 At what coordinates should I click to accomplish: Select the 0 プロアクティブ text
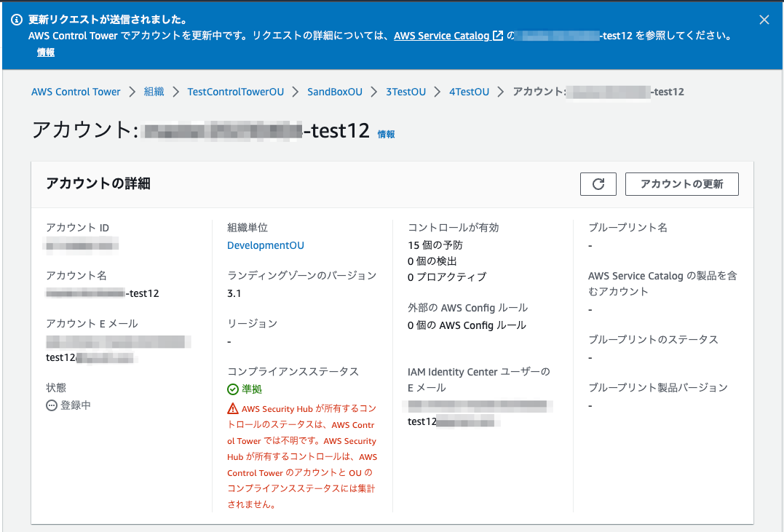pos(446,277)
